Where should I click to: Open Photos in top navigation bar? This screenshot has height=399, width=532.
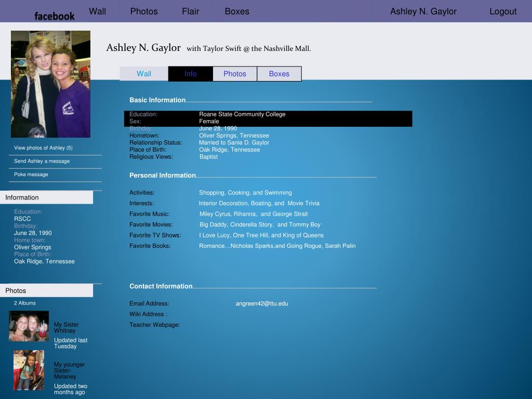tap(144, 11)
